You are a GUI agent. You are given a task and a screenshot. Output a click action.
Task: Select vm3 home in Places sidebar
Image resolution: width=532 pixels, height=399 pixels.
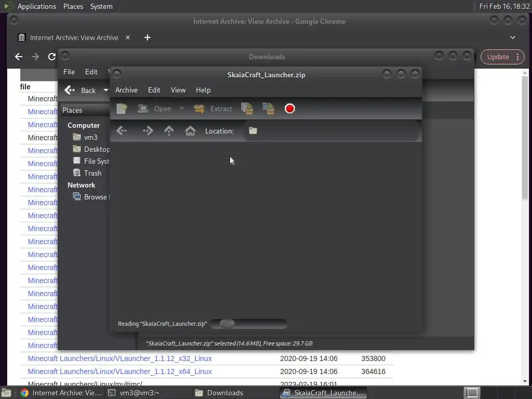pyautogui.click(x=86, y=137)
